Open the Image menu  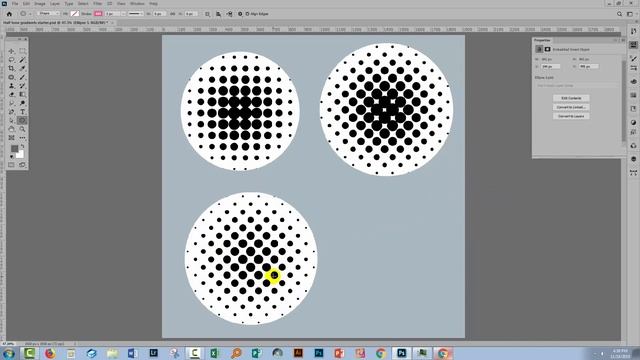coord(40,4)
